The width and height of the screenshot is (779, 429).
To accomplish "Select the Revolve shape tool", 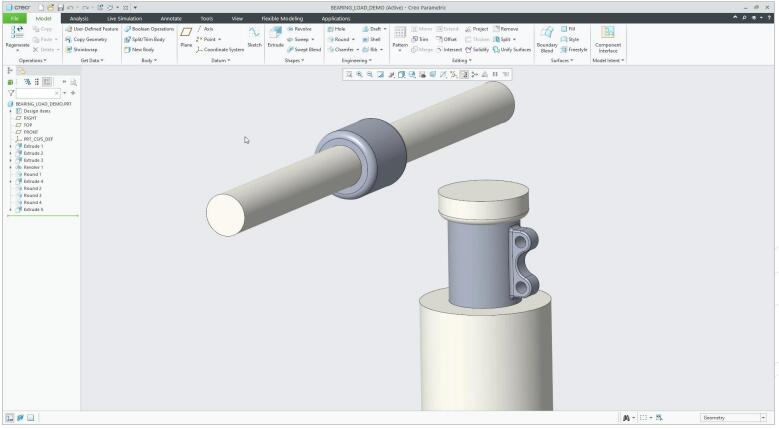I will [x=300, y=29].
